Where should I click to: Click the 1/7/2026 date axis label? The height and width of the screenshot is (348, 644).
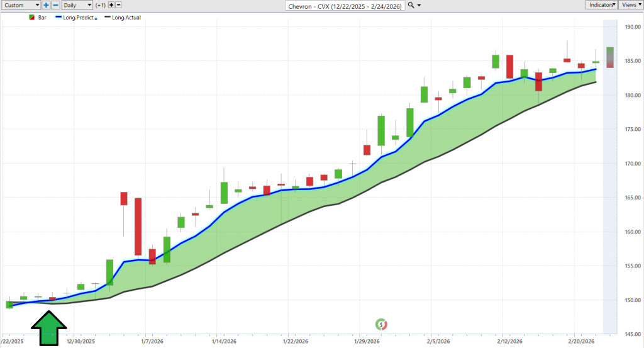(x=152, y=342)
